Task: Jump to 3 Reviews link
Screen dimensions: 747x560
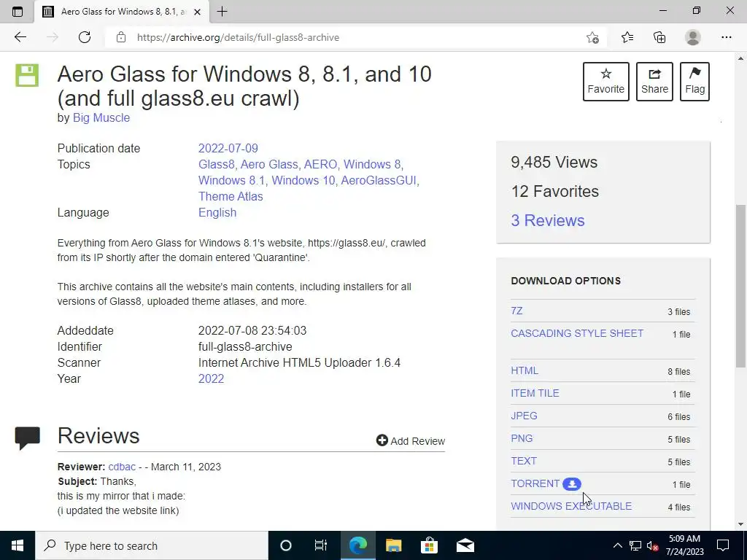Action: [x=547, y=220]
